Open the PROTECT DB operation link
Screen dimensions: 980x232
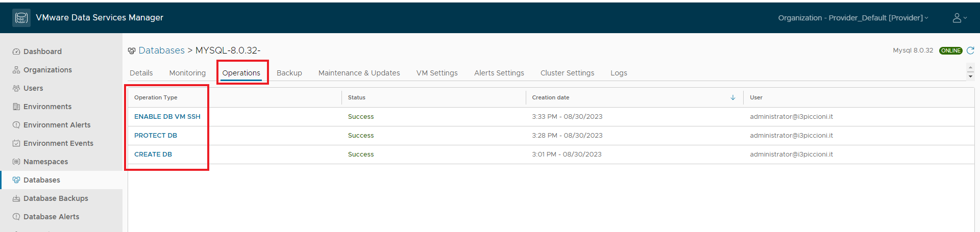pyautogui.click(x=156, y=136)
